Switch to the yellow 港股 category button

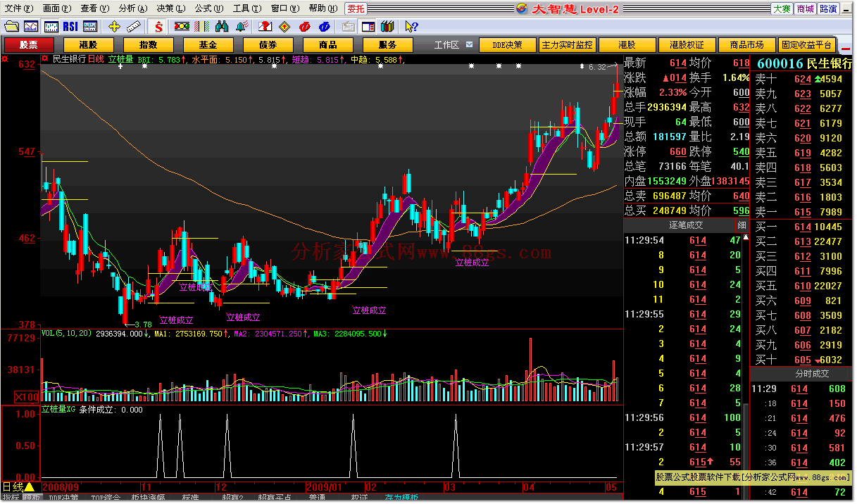[x=88, y=44]
